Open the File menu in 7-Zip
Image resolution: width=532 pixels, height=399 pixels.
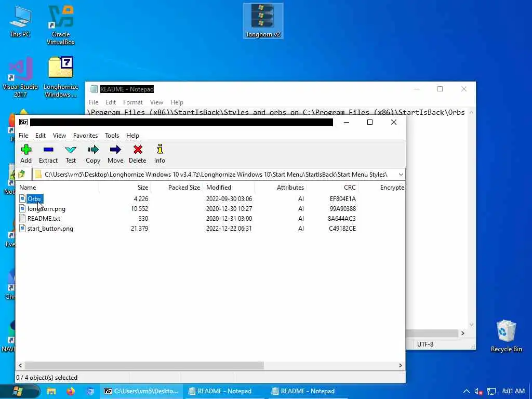coord(23,136)
